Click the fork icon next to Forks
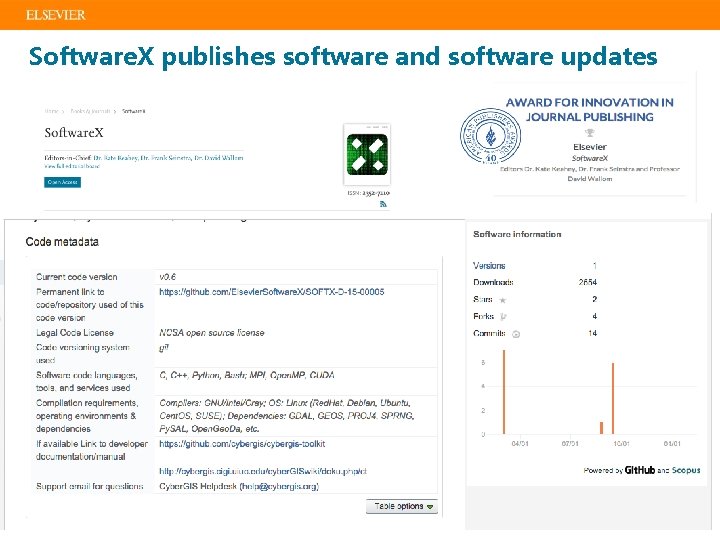Image resolution: width=720 pixels, height=540 pixels. 503,316
